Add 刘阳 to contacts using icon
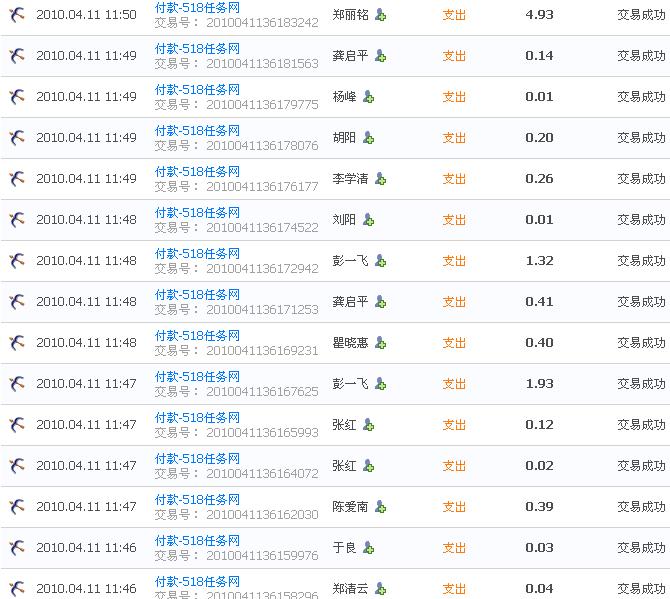The width and height of the screenshot is (670, 599). tap(368, 220)
